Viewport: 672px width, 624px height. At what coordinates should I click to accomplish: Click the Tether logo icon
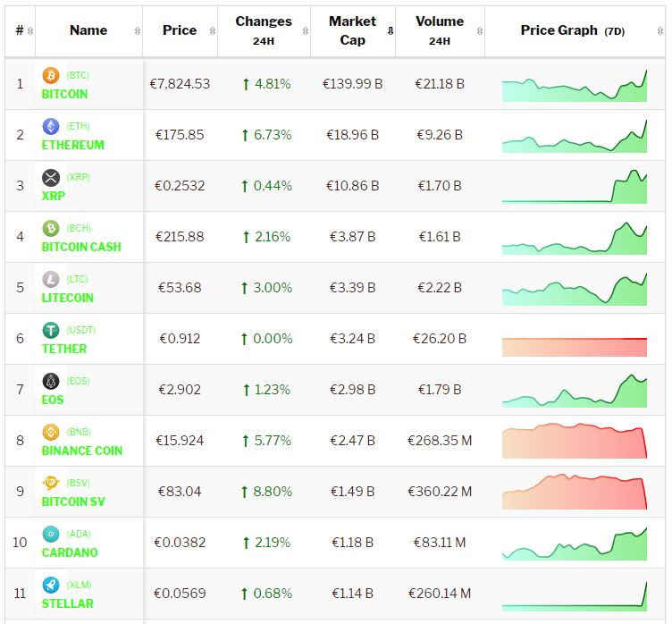(x=51, y=331)
